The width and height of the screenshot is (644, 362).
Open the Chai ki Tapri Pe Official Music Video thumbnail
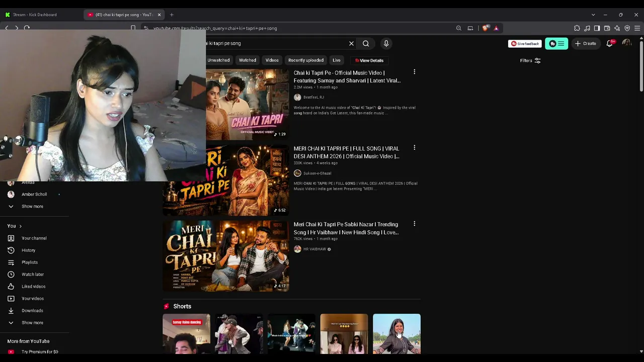[248, 105]
